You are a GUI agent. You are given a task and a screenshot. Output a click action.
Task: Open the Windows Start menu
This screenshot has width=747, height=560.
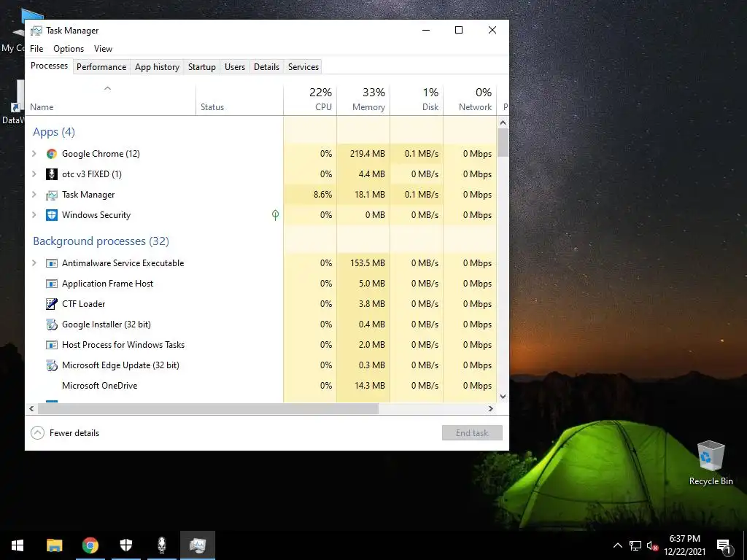pos(18,545)
